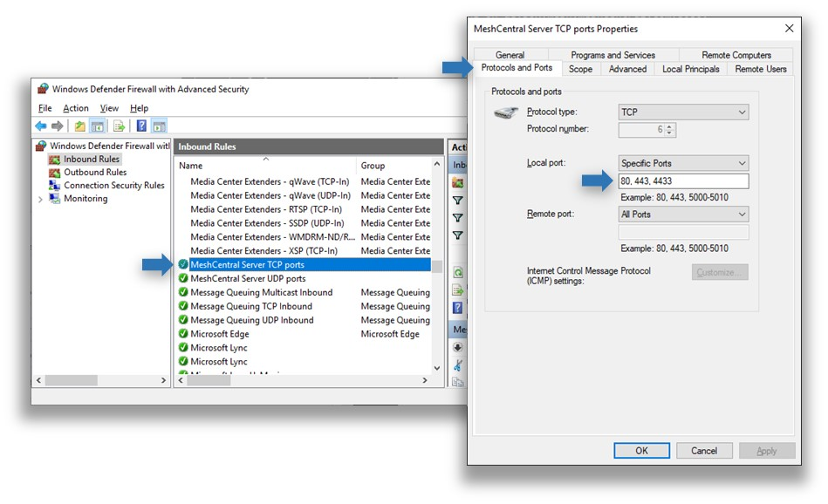Click the rules list horizontal scrollbar thumb
This screenshot has height=504, width=828.
[x=209, y=380]
